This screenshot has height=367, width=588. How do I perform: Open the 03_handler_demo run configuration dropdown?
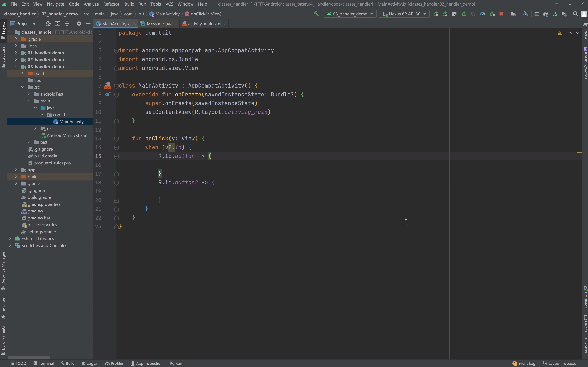(x=350, y=14)
